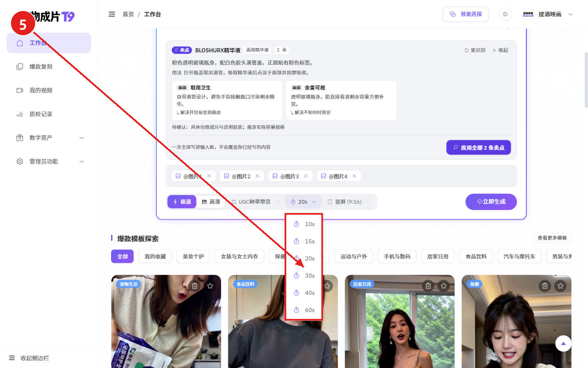Open the 竖屏 (9:16) aspect ratio dropdown

(x=349, y=202)
